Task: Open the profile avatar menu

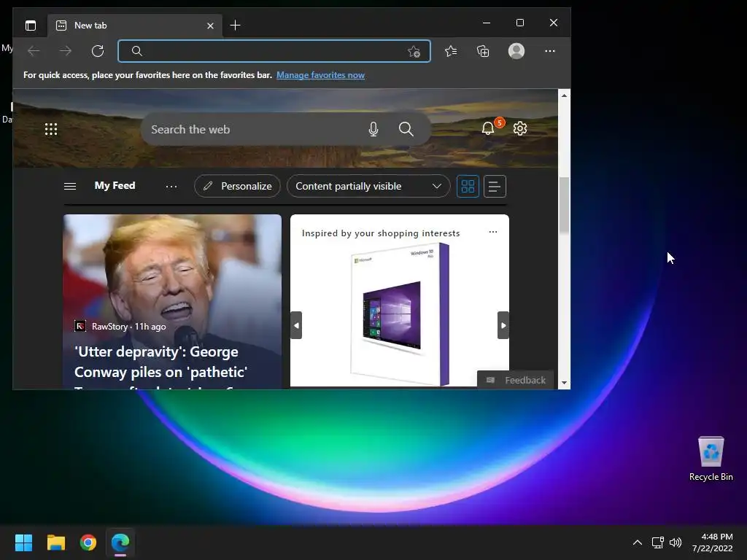Action: coord(516,51)
